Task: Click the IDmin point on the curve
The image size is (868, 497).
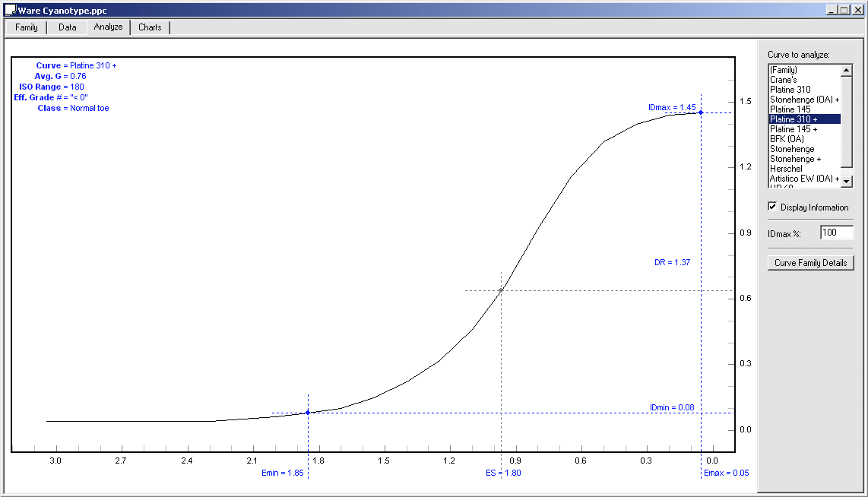Action: (x=308, y=413)
